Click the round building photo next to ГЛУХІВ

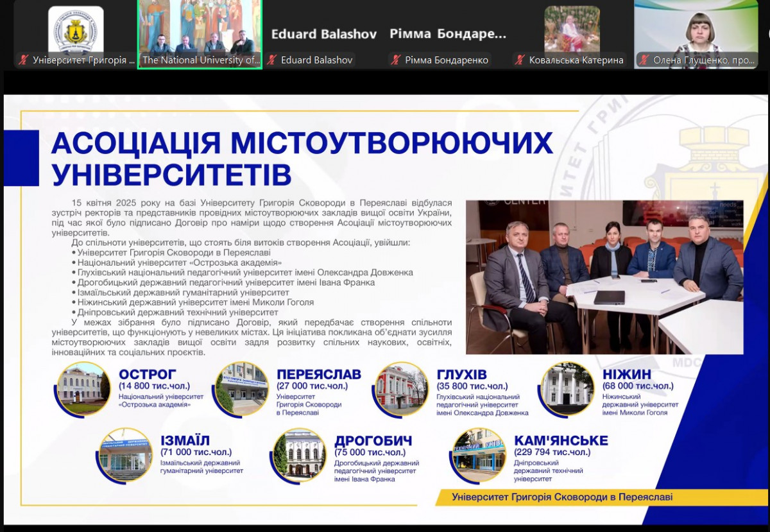pyautogui.click(x=402, y=388)
